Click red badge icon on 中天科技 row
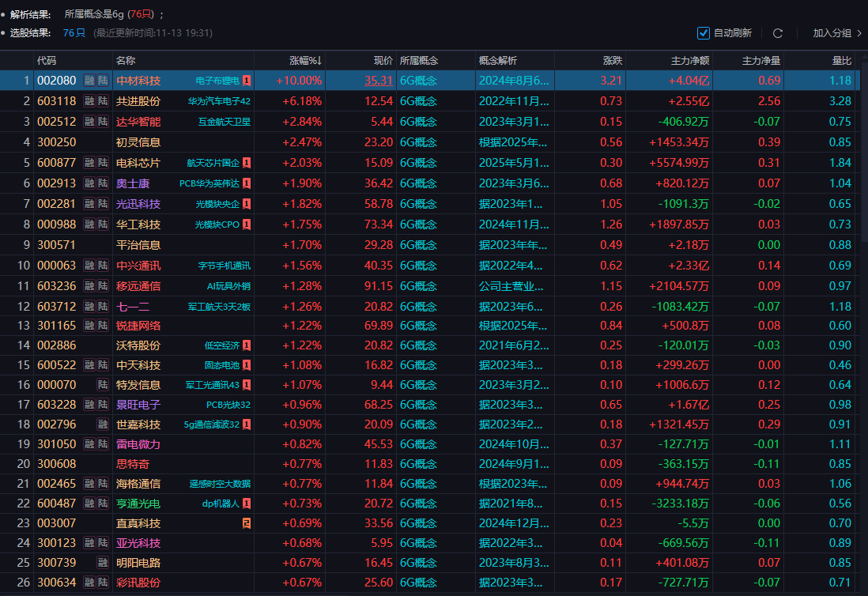The width and height of the screenshot is (868, 596). [247, 365]
